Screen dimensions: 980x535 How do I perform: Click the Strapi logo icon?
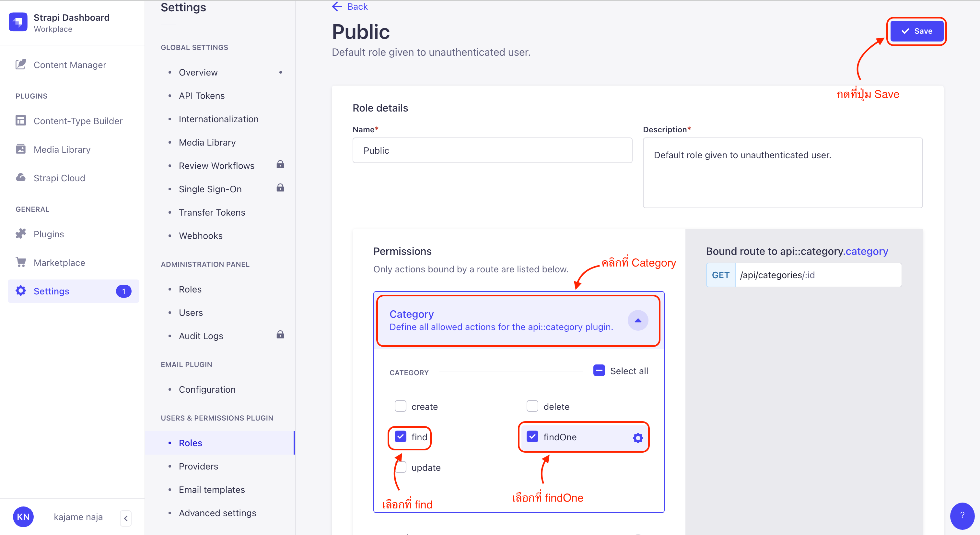click(18, 22)
